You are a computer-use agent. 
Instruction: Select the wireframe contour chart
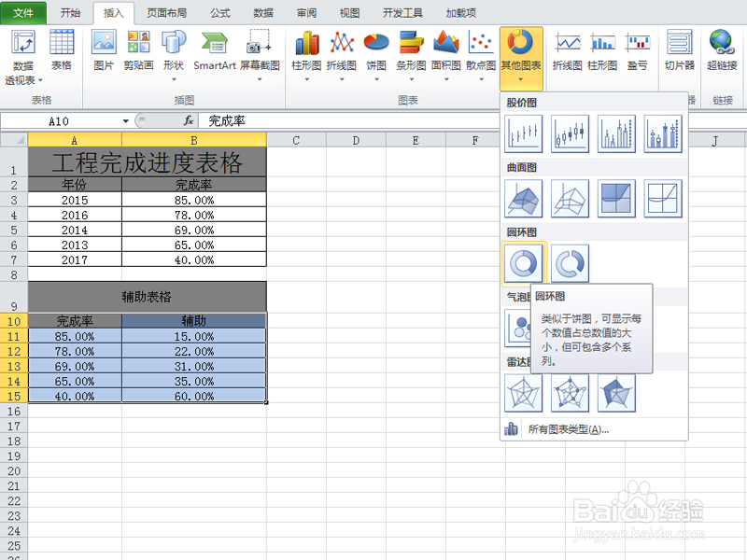tap(663, 199)
